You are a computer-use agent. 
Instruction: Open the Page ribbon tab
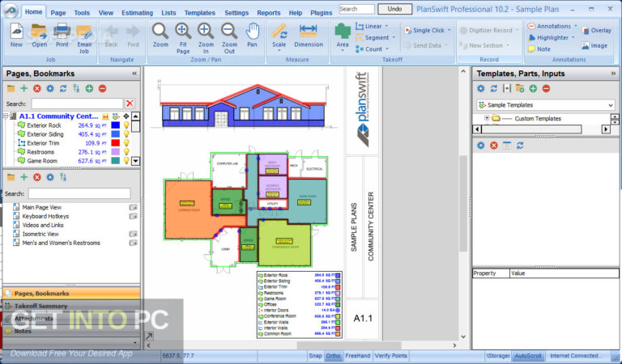coord(58,13)
